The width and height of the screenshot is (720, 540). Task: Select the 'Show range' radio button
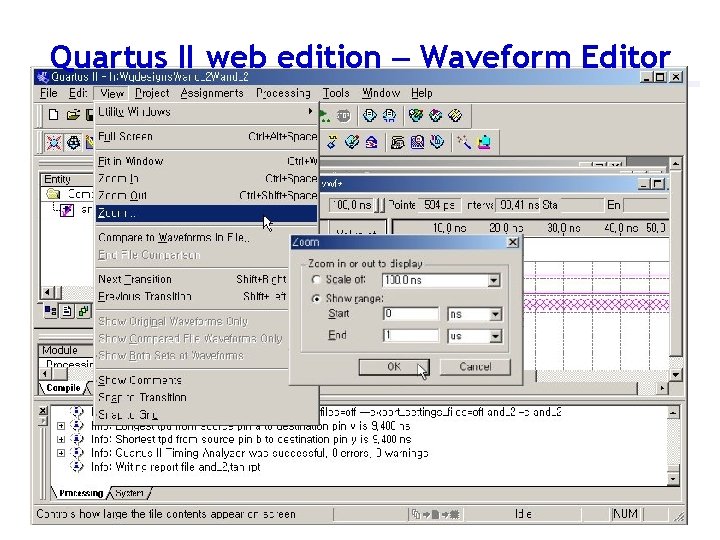[x=316, y=299]
